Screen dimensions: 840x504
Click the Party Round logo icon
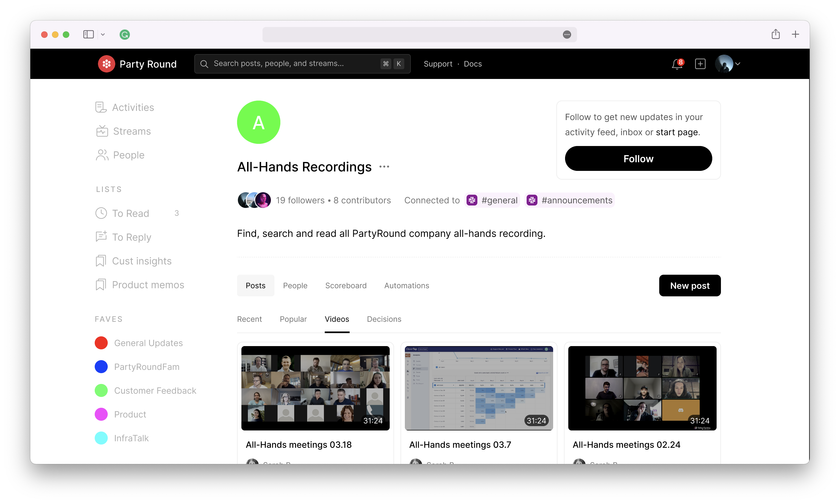click(x=106, y=64)
